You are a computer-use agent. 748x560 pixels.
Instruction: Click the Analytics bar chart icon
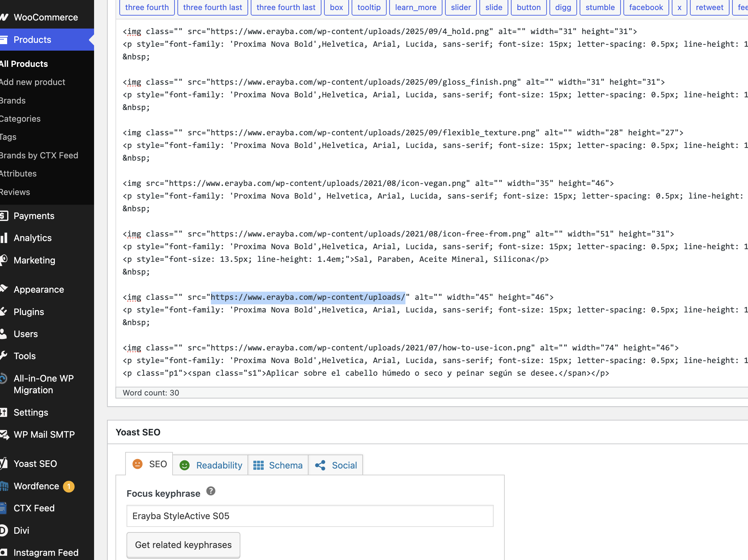pyautogui.click(x=4, y=238)
